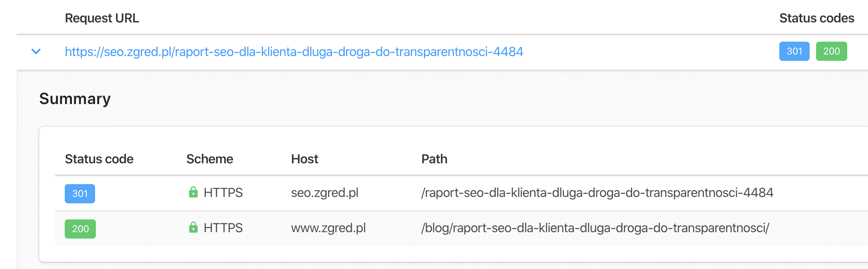Image resolution: width=868 pixels, height=269 pixels.
Task: Open the seo.zgred.pl request URL link
Action: click(294, 52)
